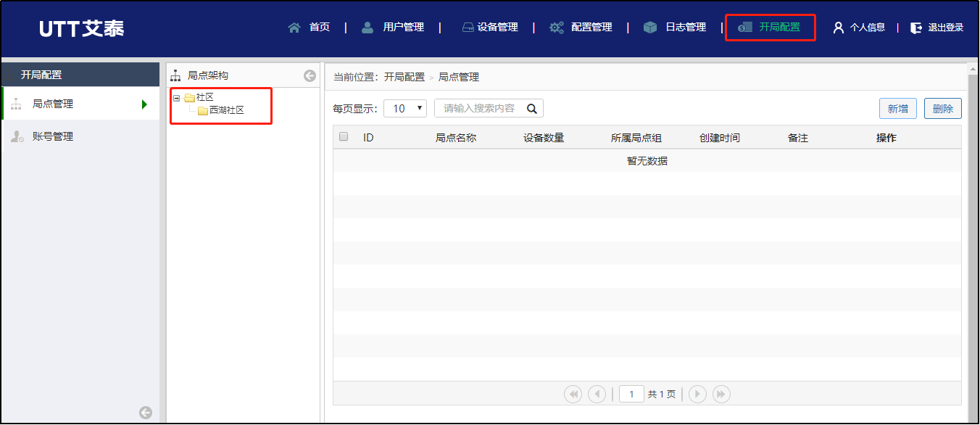This screenshot has height=425, width=980.
Task: Click the 备注 column header
Action: pos(798,138)
